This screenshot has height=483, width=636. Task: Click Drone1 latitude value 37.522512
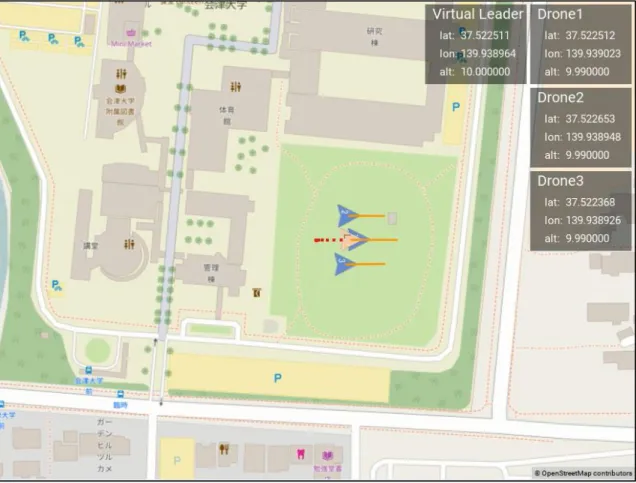click(590, 36)
